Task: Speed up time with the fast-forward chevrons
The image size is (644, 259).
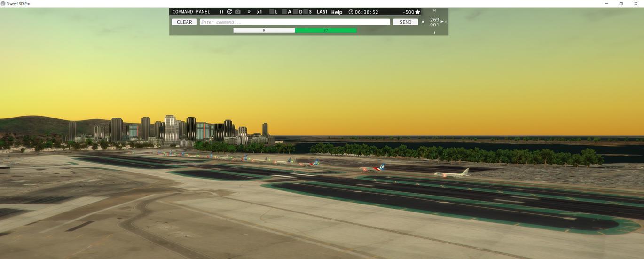Action: coord(249,12)
